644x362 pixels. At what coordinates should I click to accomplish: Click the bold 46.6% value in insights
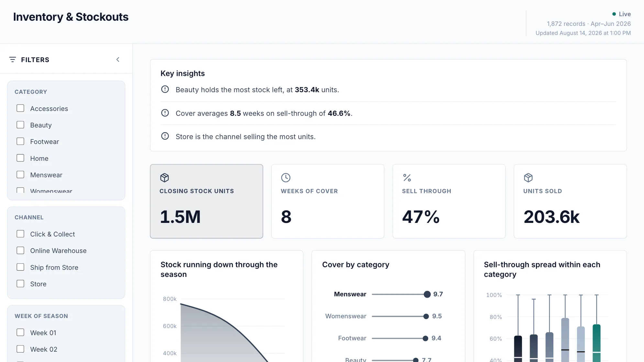point(339,113)
